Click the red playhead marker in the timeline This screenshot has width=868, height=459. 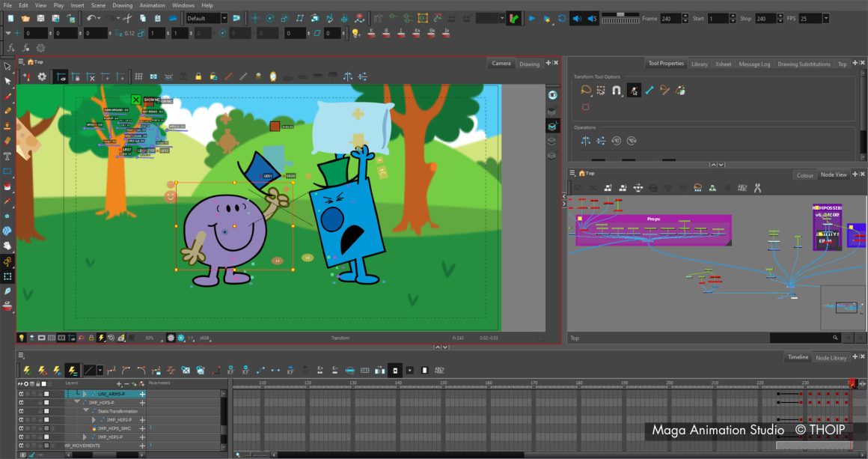(852, 383)
